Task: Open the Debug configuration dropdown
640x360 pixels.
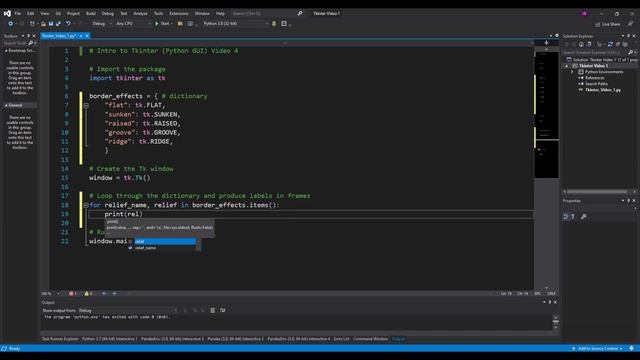Action: pyautogui.click(x=102, y=24)
